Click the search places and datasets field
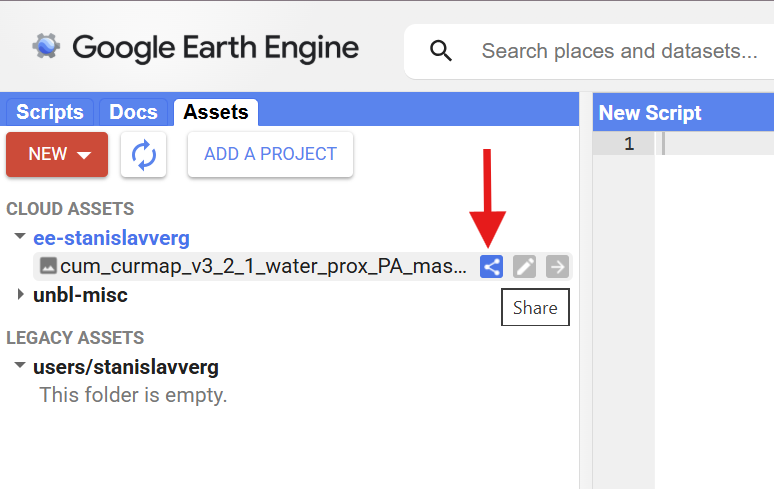Screen dimensions: 774x489 click(x=620, y=51)
